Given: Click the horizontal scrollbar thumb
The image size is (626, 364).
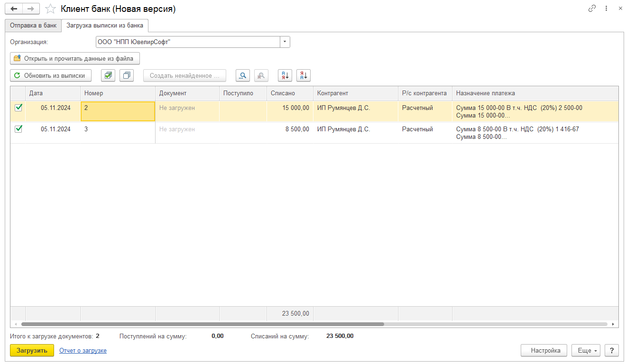Looking at the screenshot, I should pyautogui.click(x=203, y=324).
